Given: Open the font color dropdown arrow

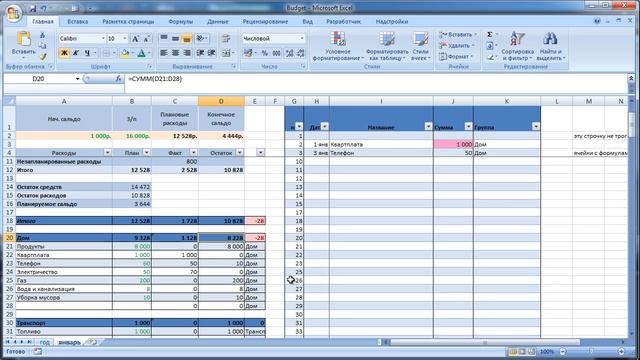Looking at the screenshot, I should point(149,53).
